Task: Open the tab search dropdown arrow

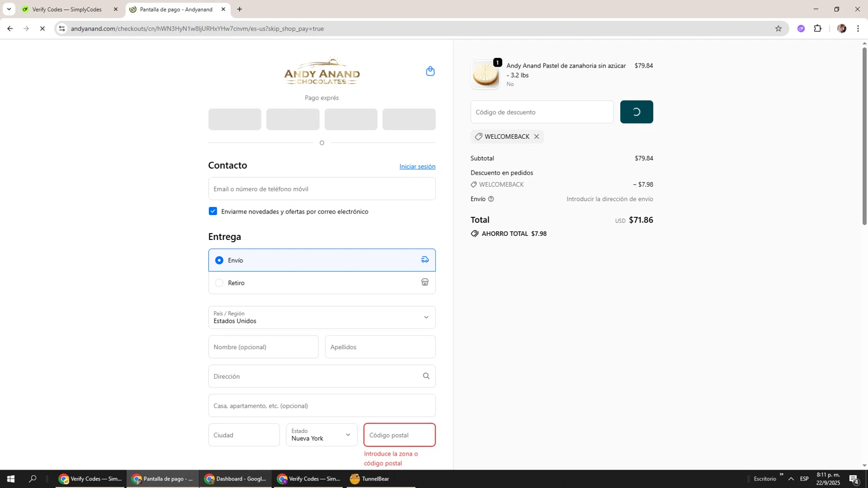Action: 9,9
